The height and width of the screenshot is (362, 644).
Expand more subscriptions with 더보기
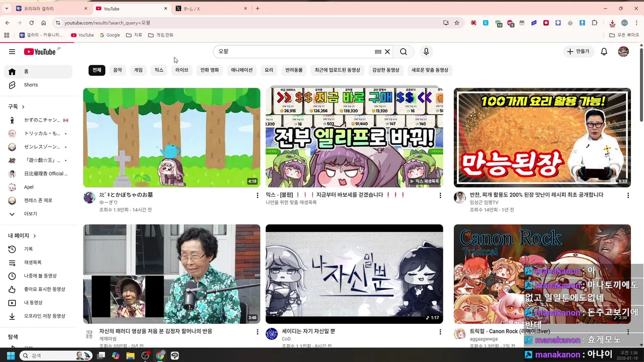click(x=38, y=214)
